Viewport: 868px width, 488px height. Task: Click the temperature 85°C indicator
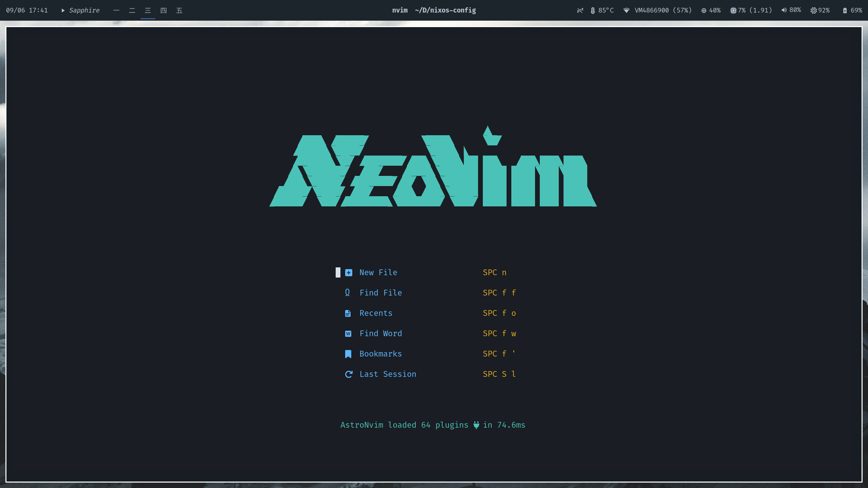coord(601,10)
